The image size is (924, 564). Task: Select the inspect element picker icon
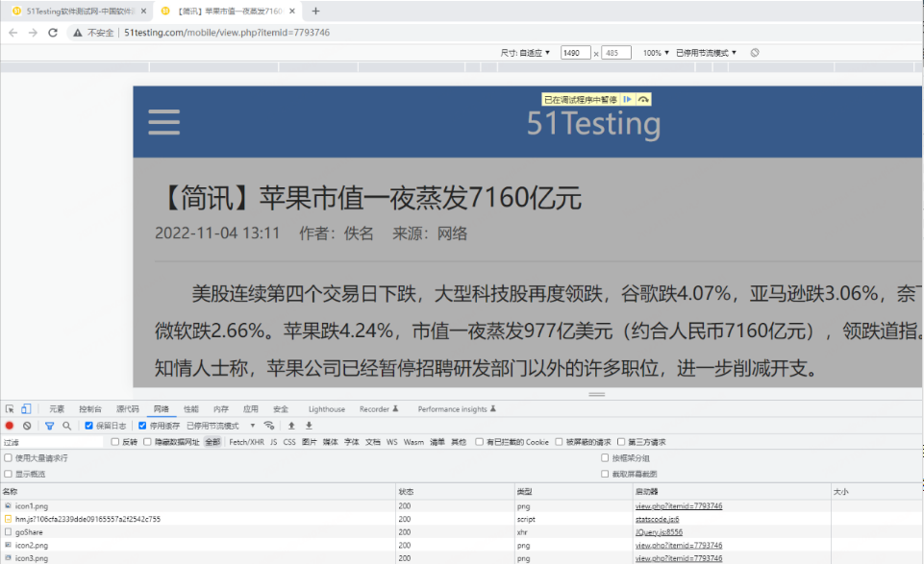[10, 408]
